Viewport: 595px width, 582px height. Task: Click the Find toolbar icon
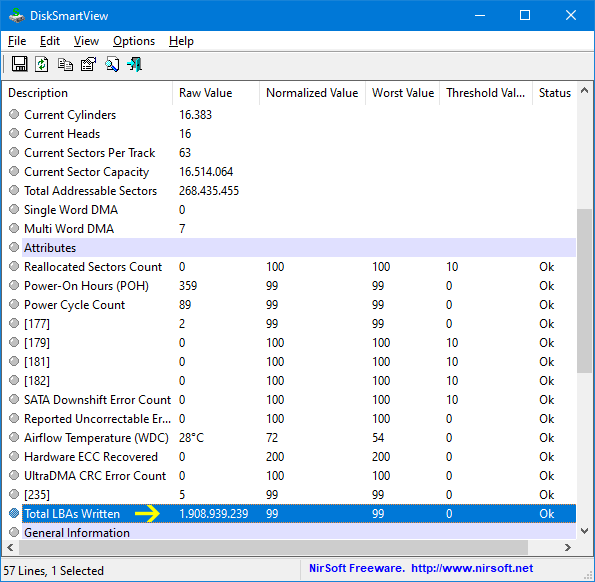tap(112, 64)
